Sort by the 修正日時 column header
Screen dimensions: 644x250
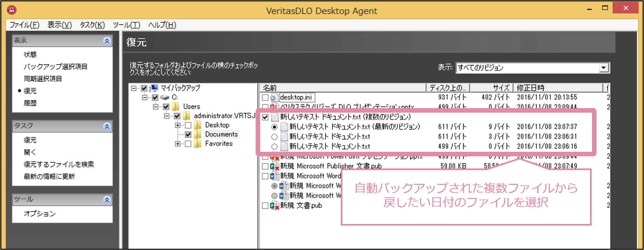point(558,88)
